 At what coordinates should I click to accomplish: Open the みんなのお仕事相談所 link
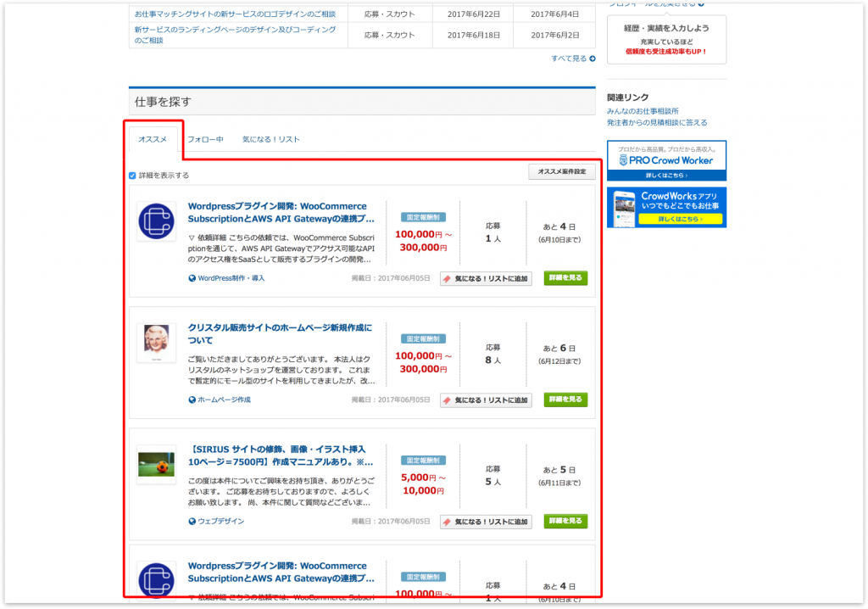pyautogui.click(x=642, y=111)
